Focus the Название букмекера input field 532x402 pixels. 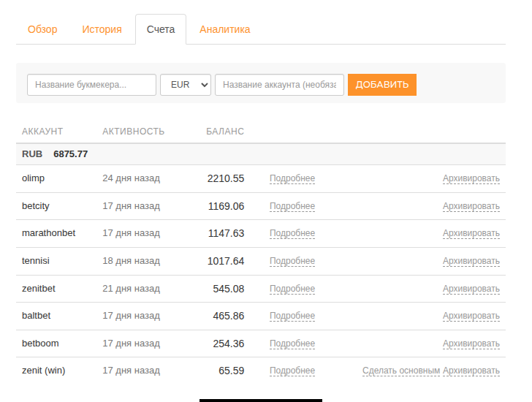[91, 85]
